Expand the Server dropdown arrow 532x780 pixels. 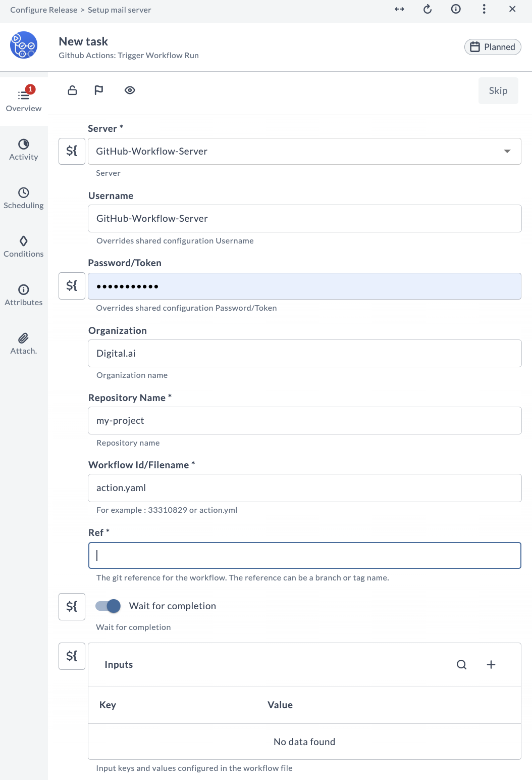pyautogui.click(x=507, y=151)
